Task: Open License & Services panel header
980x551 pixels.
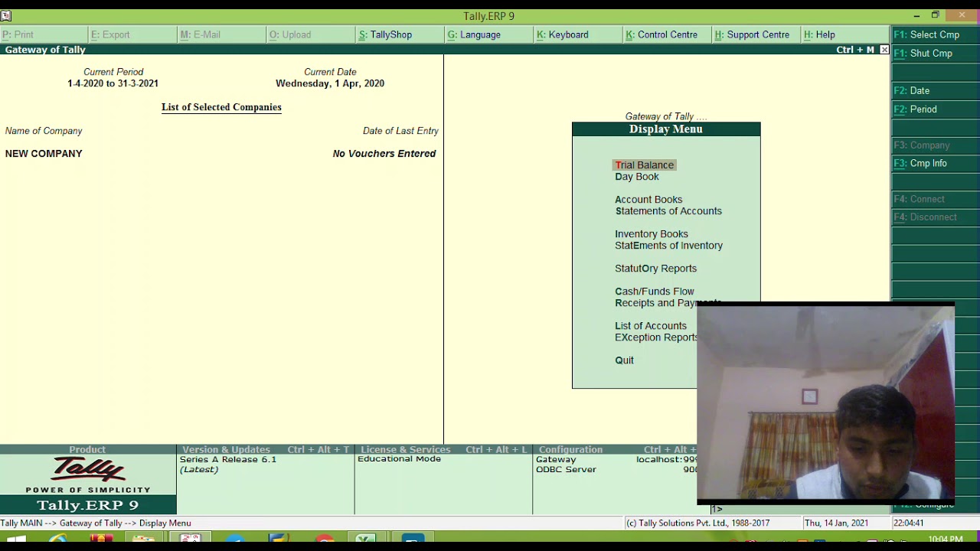Action: [443, 449]
